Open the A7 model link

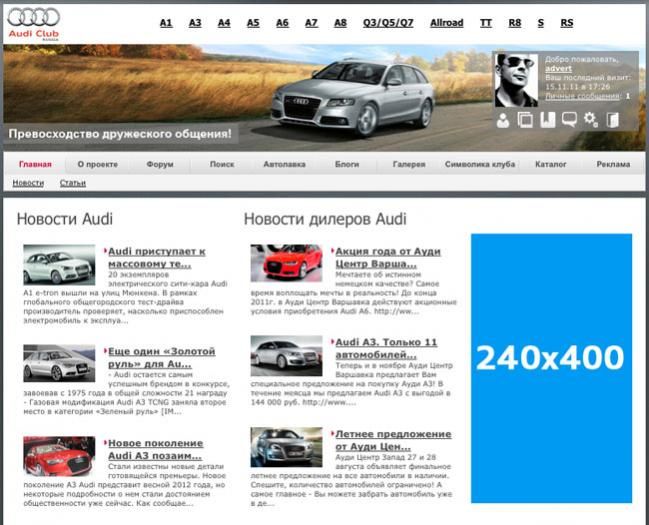pos(311,23)
